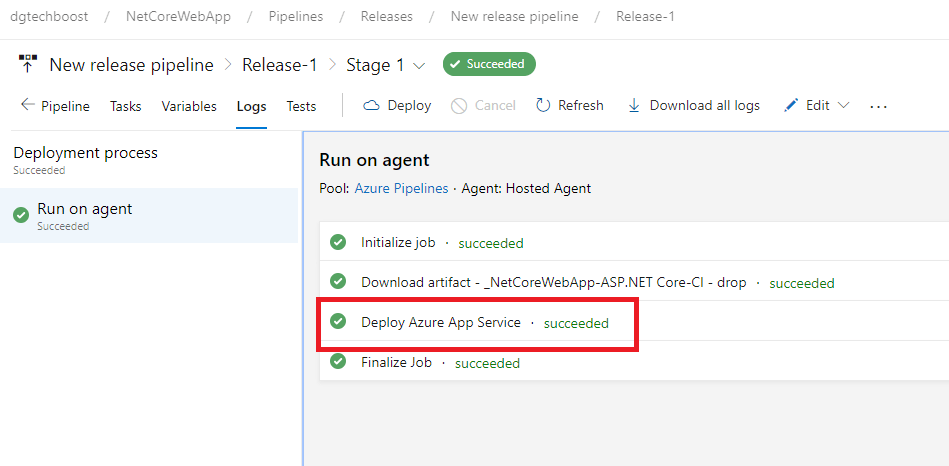949x466 pixels.
Task: Open the Deploy Azure App Service log
Action: 440,322
